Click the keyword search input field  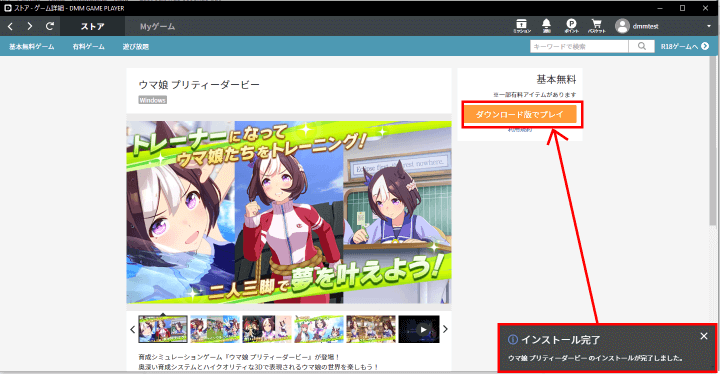click(579, 46)
